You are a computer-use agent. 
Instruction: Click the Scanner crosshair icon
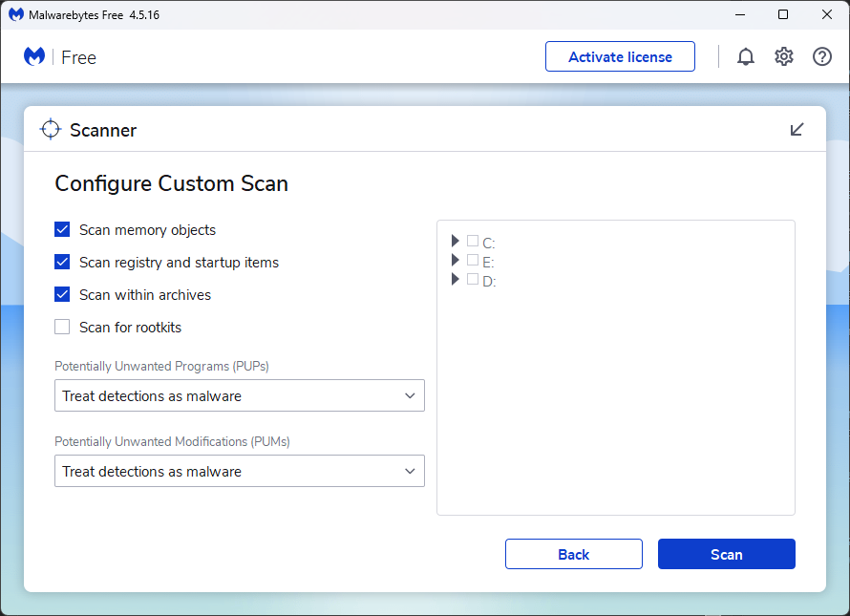tap(50, 130)
